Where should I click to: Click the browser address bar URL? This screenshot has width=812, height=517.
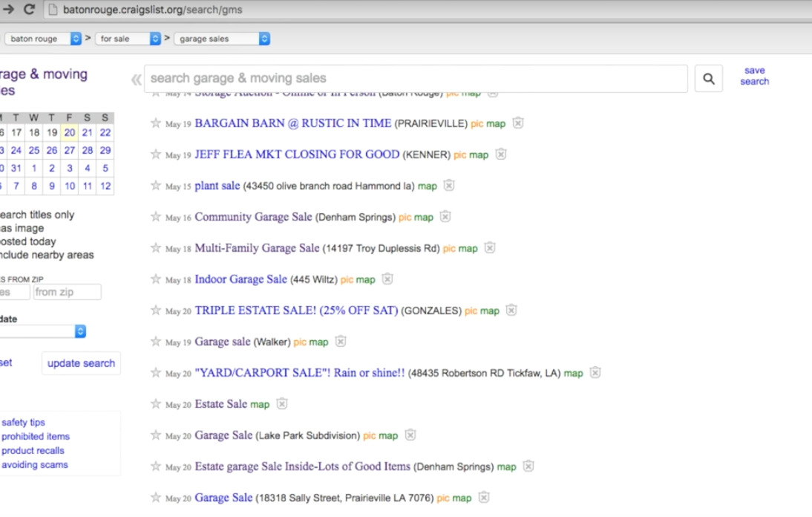[153, 10]
